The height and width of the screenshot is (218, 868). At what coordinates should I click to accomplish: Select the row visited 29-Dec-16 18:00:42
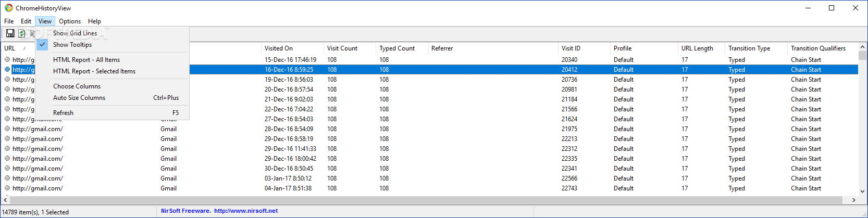429,158
